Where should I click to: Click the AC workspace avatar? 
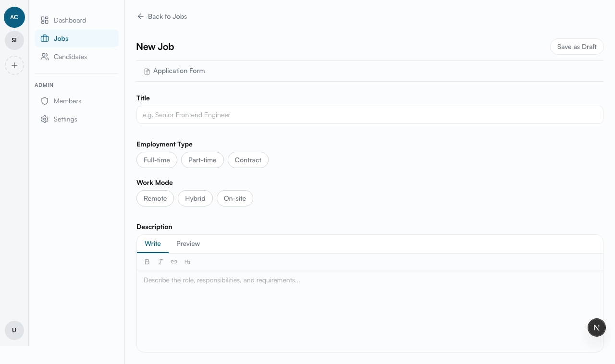click(x=14, y=17)
